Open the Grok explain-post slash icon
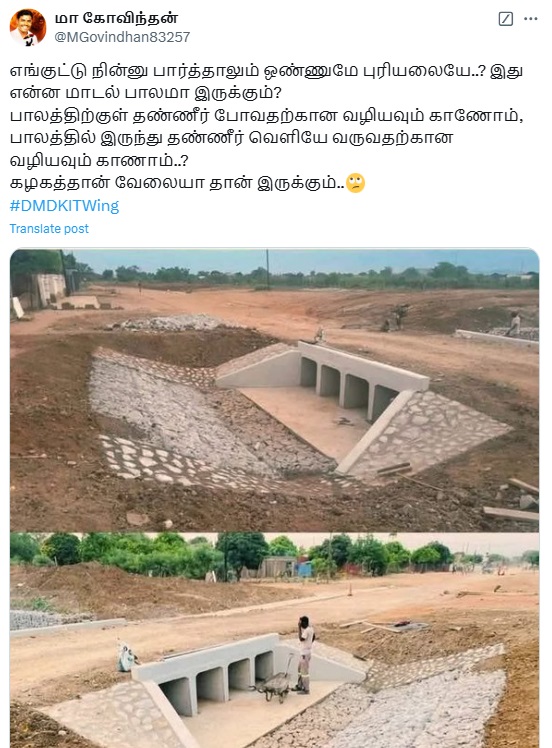 (505, 19)
